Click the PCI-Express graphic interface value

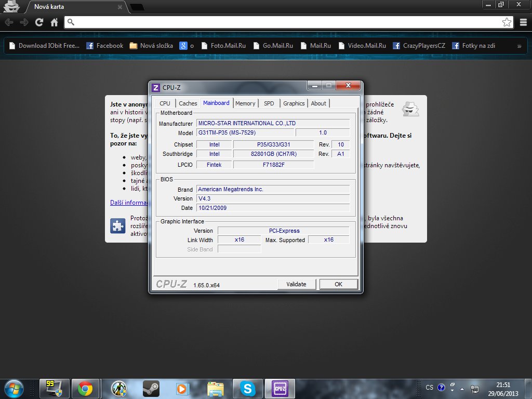[x=284, y=231]
